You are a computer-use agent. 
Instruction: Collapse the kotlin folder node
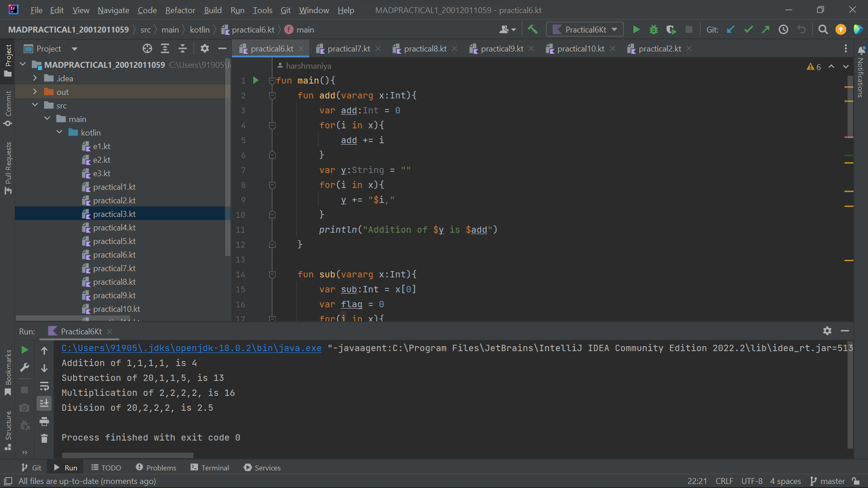click(59, 132)
